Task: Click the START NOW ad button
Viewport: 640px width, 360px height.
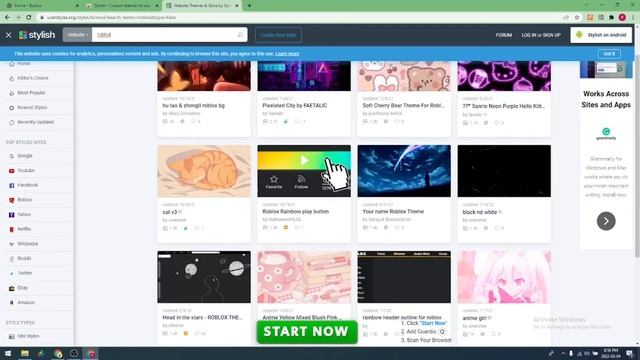Action: pos(307,332)
